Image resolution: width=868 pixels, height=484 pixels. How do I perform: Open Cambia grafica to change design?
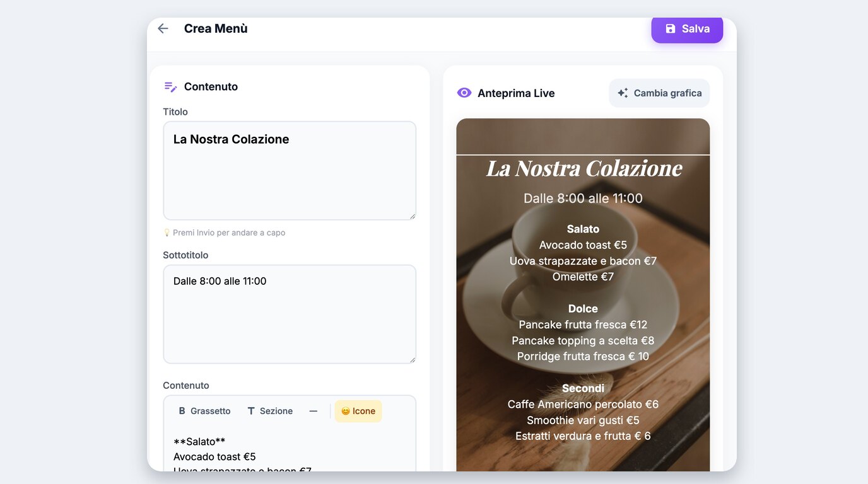click(x=659, y=93)
